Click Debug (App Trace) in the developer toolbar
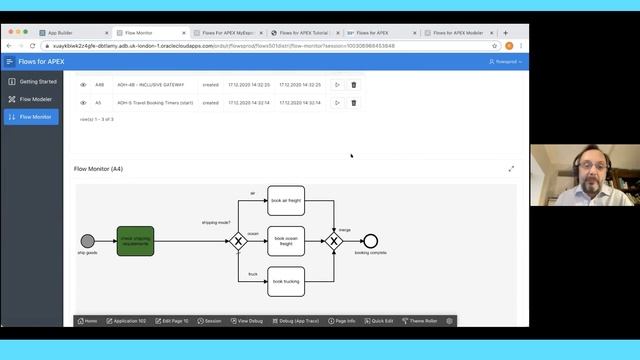 click(x=296, y=321)
